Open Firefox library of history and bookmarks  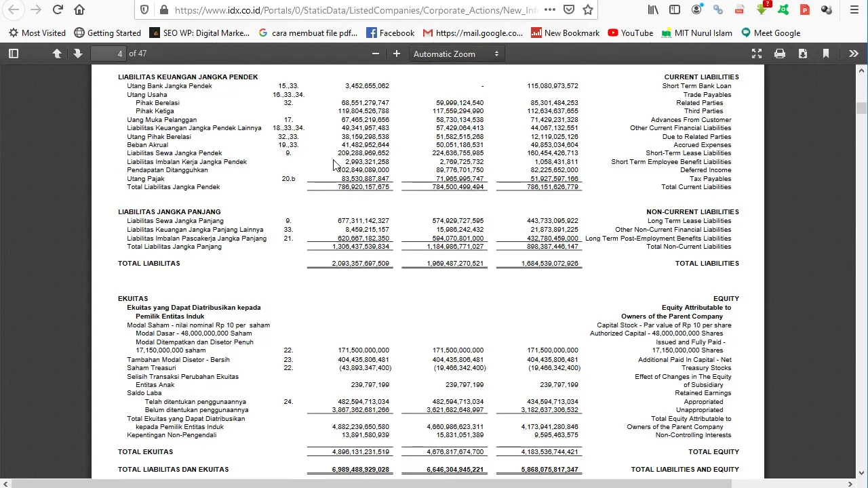pos(652,9)
